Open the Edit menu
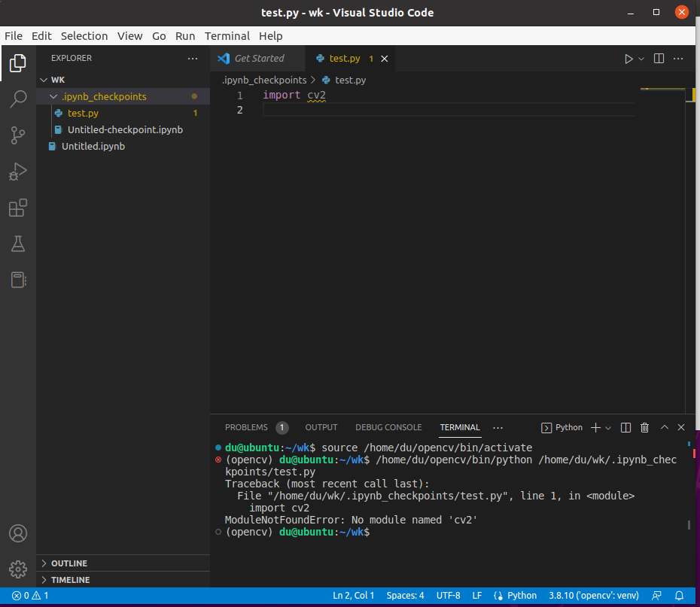 click(x=41, y=36)
